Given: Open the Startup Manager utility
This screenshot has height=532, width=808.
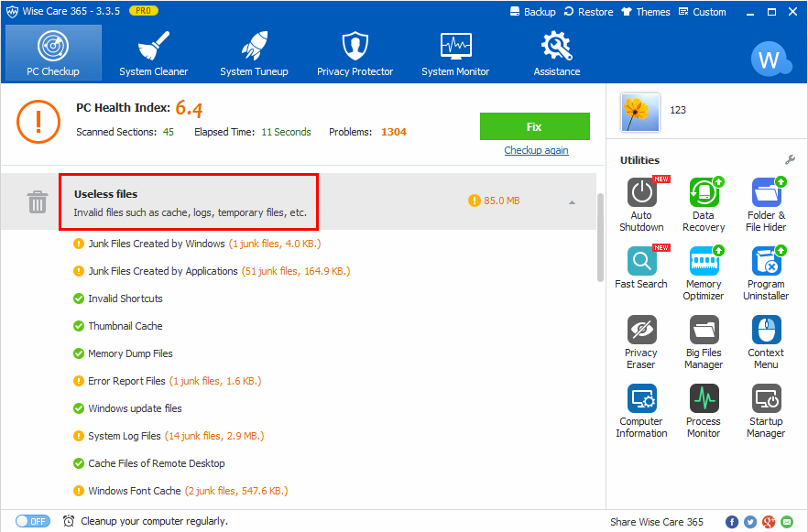Looking at the screenshot, I should (x=766, y=410).
